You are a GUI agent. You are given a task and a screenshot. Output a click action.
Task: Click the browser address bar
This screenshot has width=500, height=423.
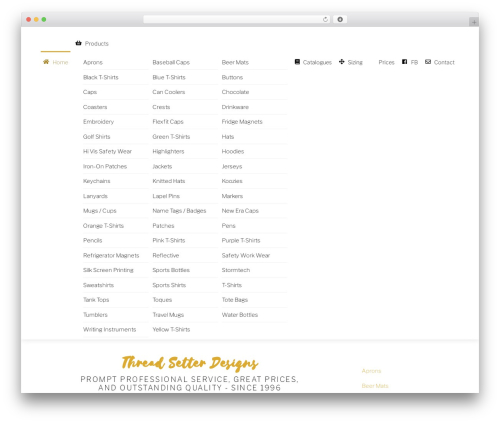(x=237, y=19)
